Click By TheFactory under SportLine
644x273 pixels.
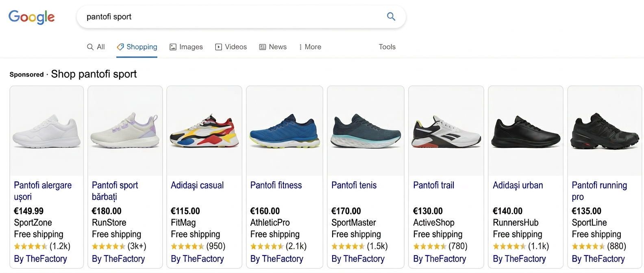[598, 259]
